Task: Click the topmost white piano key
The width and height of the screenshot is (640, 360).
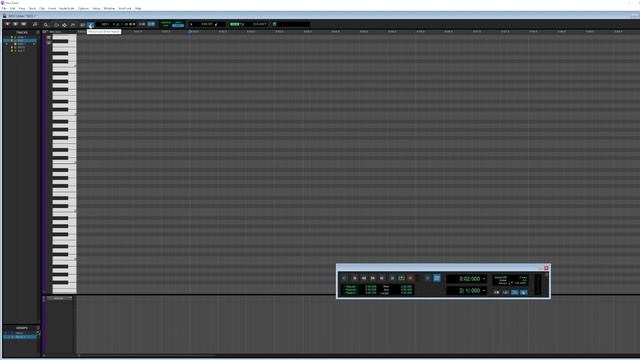Action: (x=64, y=37)
